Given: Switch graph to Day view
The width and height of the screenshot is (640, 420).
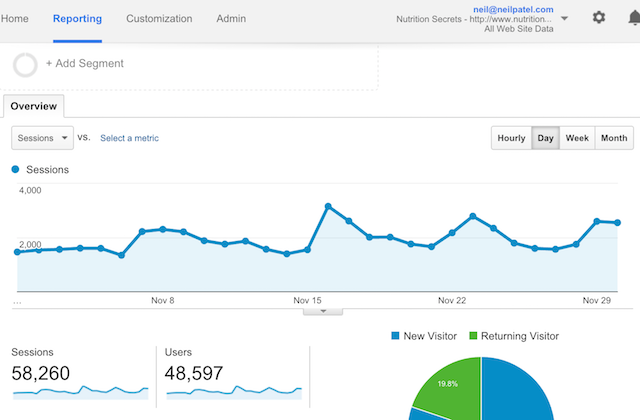Looking at the screenshot, I should (545, 138).
